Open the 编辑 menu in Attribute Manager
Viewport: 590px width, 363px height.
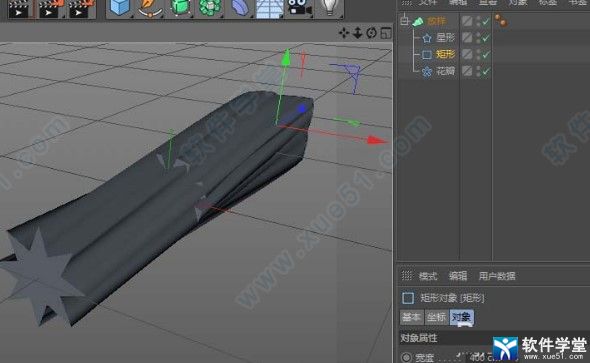click(x=458, y=276)
